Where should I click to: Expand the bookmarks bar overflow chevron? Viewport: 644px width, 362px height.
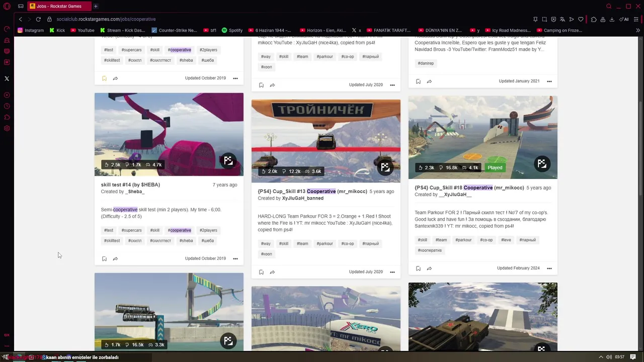638,30
